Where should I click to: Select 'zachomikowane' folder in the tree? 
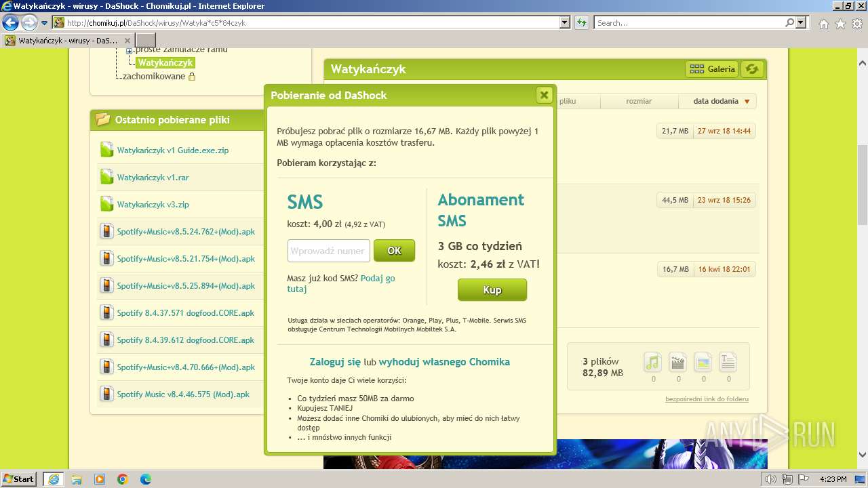coord(154,77)
